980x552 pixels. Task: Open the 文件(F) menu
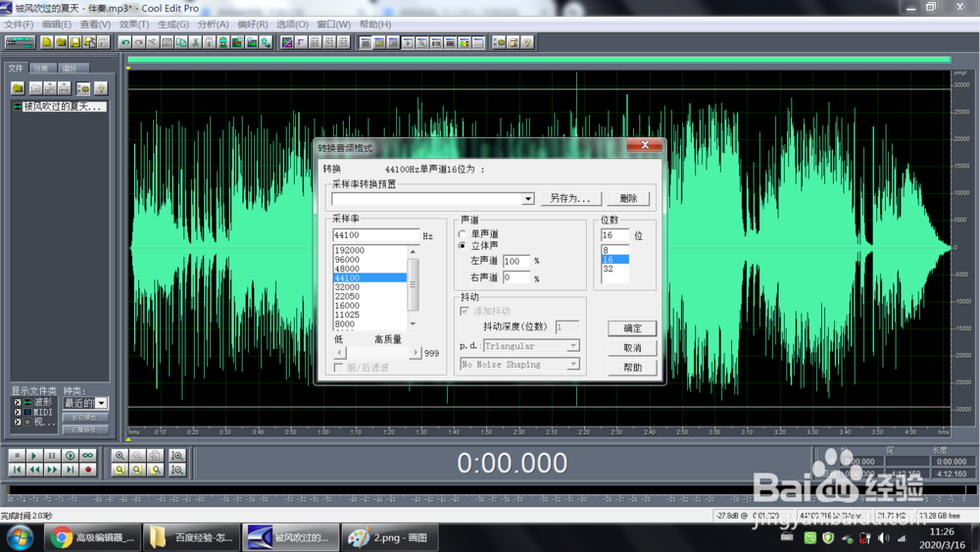19,25
